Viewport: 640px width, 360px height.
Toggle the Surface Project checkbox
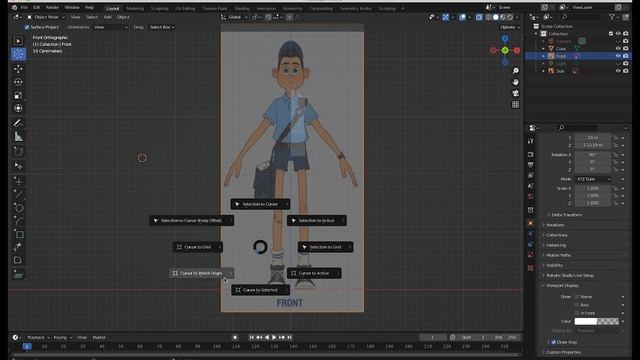tap(27, 27)
